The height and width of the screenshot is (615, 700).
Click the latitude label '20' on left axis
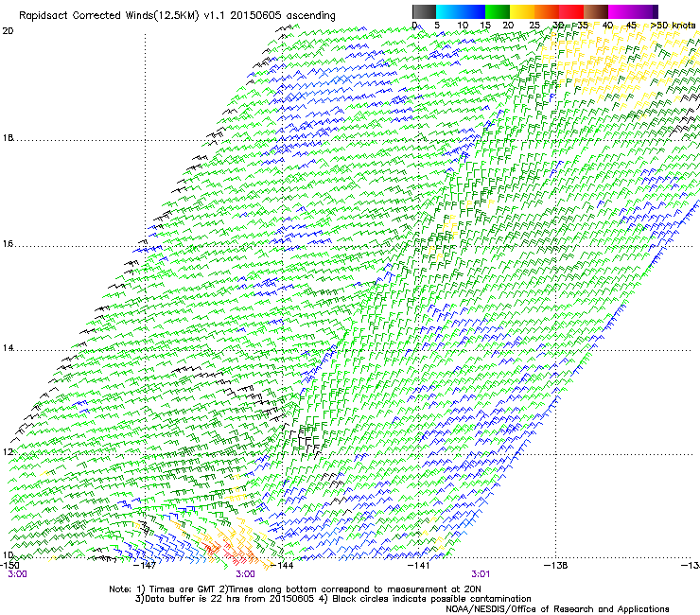click(8, 31)
